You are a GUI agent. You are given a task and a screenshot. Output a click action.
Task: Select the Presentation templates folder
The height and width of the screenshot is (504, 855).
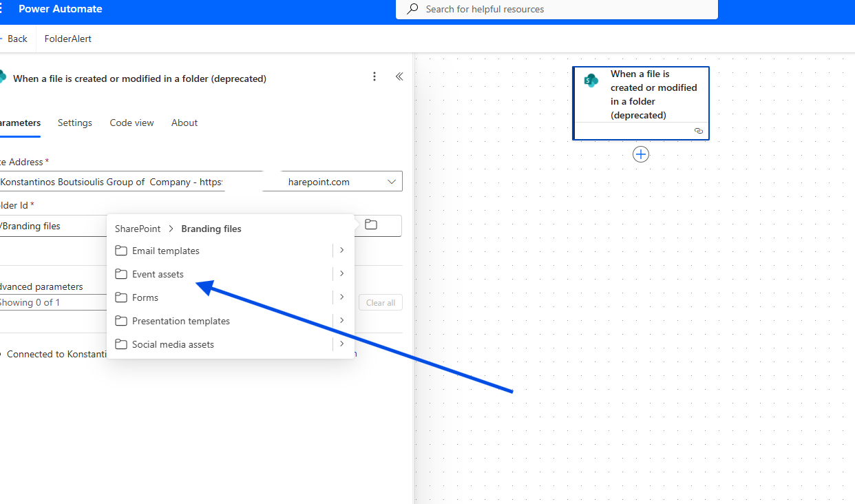[180, 321]
